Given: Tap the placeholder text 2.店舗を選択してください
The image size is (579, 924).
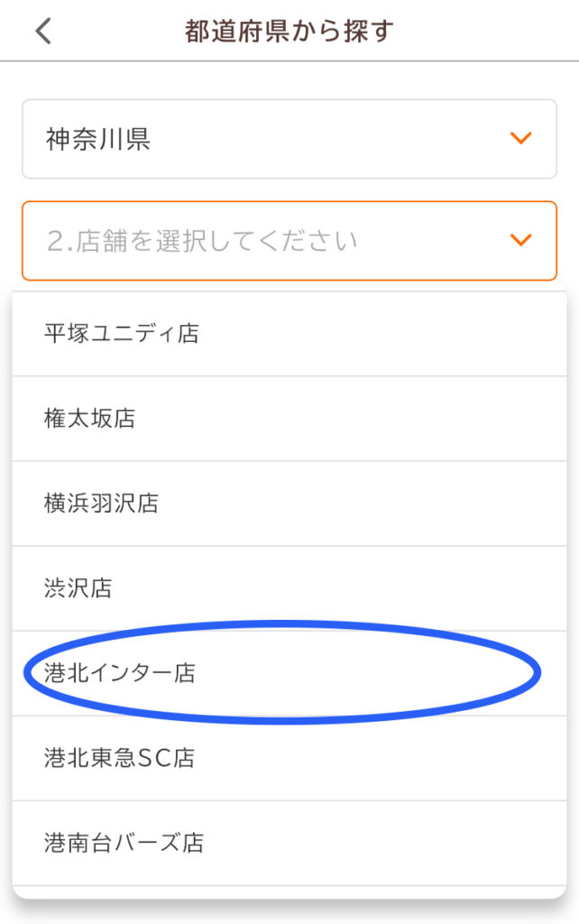Looking at the screenshot, I should pyautogui.click(x=202, y=241).
